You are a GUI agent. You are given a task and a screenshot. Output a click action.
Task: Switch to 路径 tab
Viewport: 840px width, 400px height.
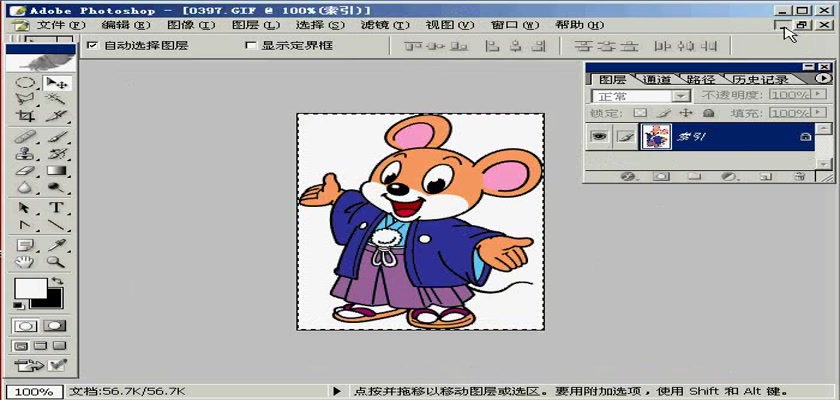tap(701, 80)
